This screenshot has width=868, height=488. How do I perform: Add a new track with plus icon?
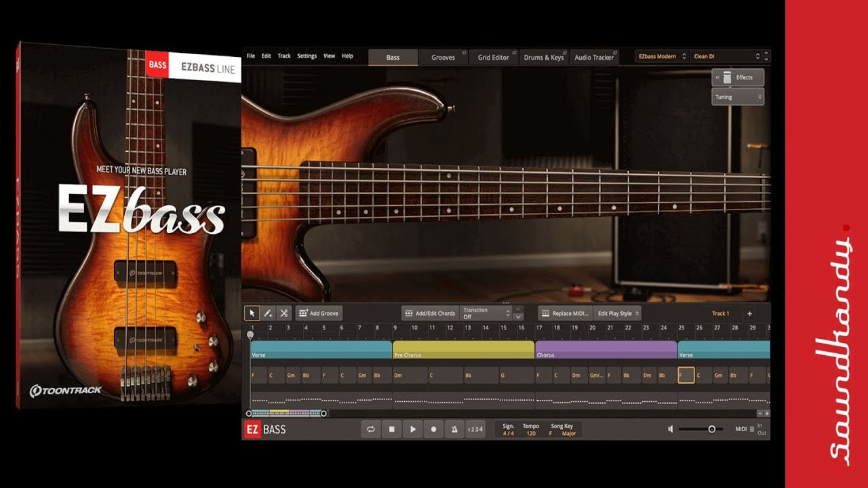[749, 313]
